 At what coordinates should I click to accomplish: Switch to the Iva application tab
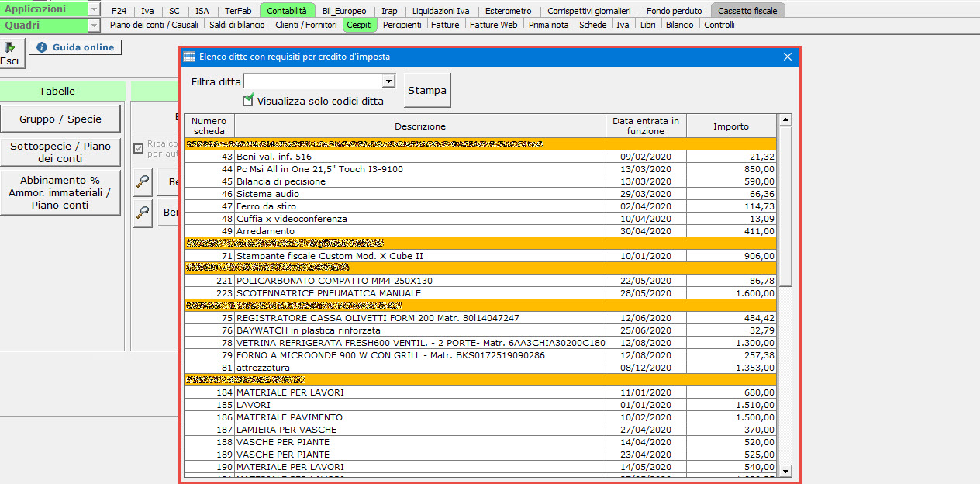[x=147, y=11]
